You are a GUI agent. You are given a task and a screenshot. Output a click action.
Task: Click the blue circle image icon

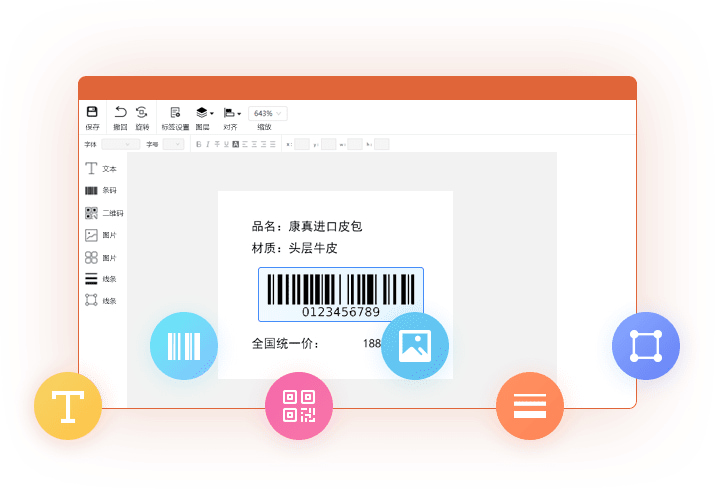click(415, 346)
